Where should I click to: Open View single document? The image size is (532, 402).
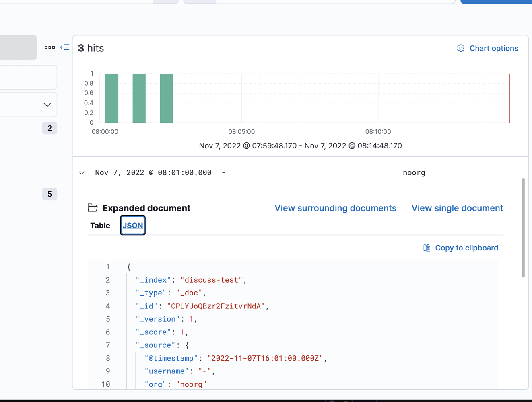(x=457, y=208)
